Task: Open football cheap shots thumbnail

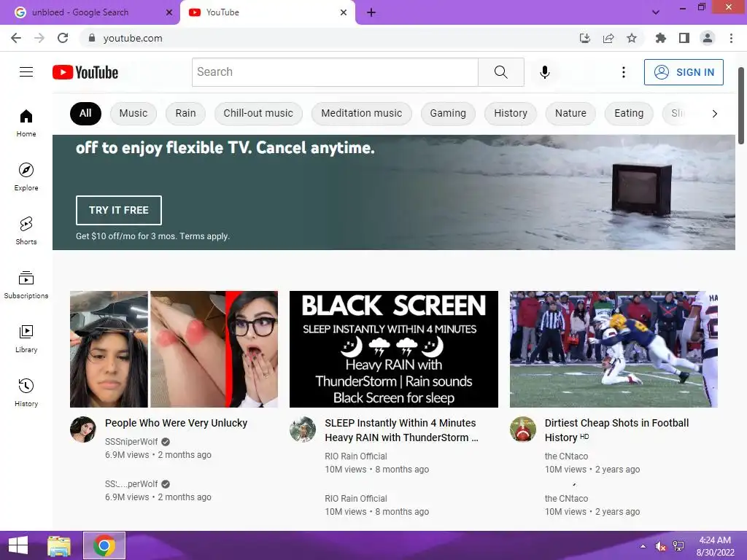Action: pos(614,349)
